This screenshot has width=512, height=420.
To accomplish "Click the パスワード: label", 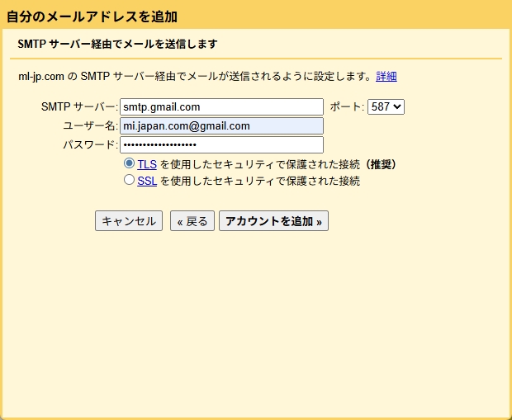I will [91, 144].
